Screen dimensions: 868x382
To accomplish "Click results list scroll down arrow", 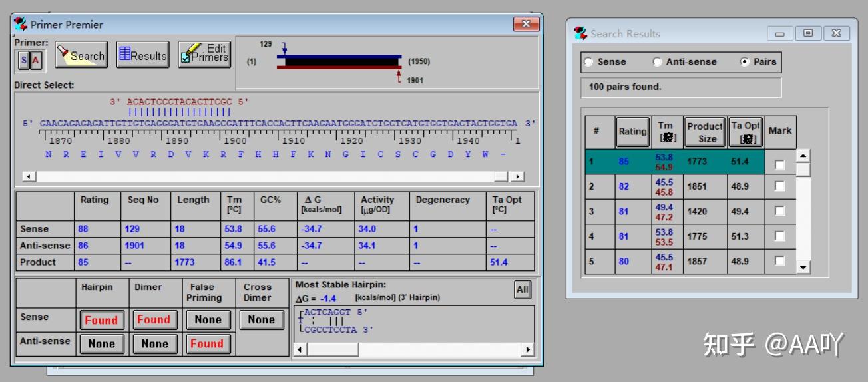I will [803, 268].
